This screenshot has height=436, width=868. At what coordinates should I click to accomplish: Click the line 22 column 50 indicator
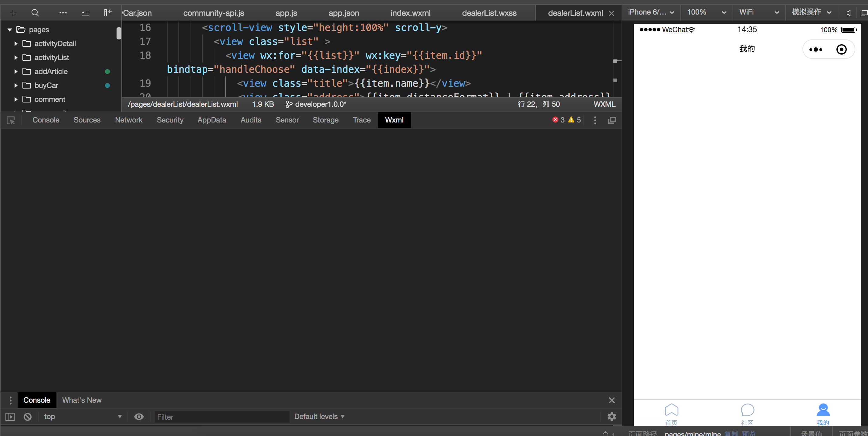tap(539, 104)
